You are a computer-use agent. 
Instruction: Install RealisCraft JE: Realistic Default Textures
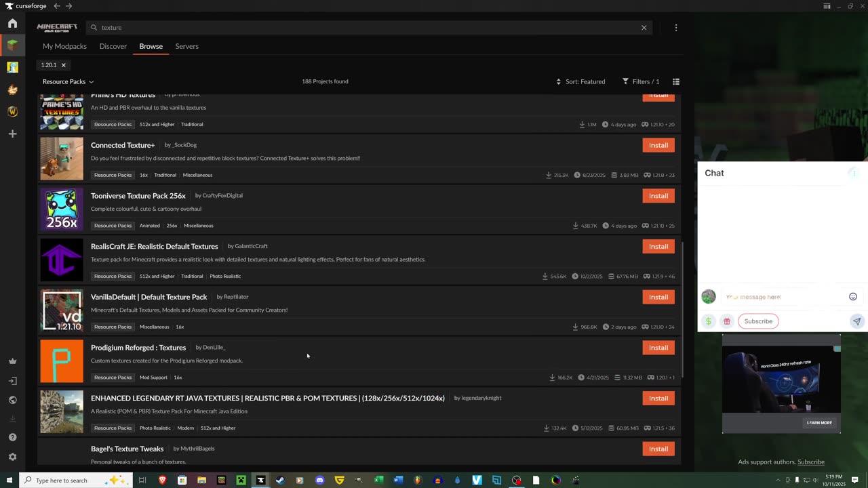tap(658, 246)
